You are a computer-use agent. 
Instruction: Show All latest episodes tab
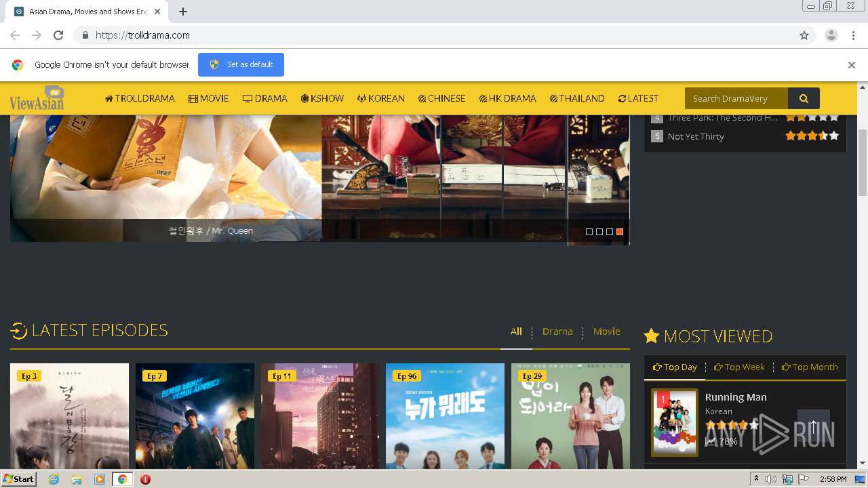pyautogui.click(x=516, y=331)
